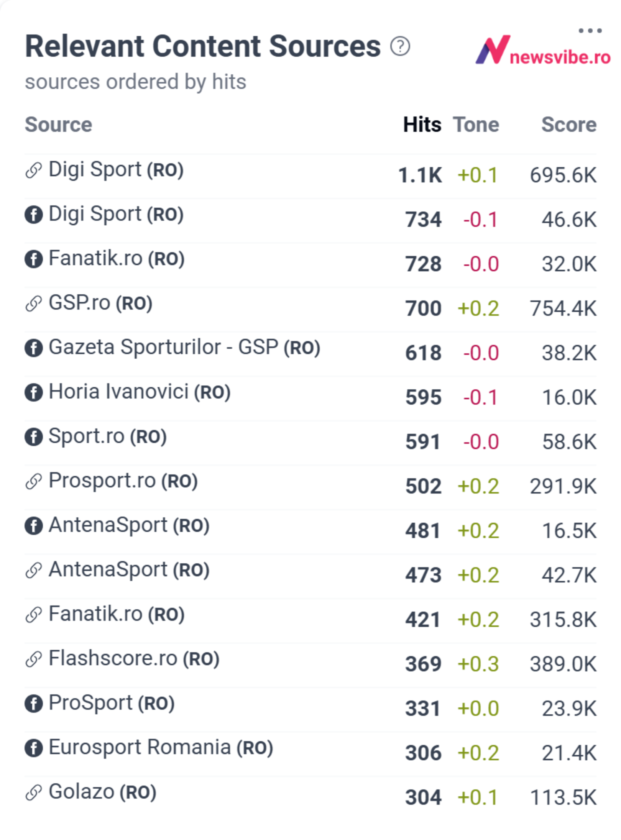The height and width of the screenshot is (840, 621).
Task: Sort by the Source column header
Action: point(59,125)
